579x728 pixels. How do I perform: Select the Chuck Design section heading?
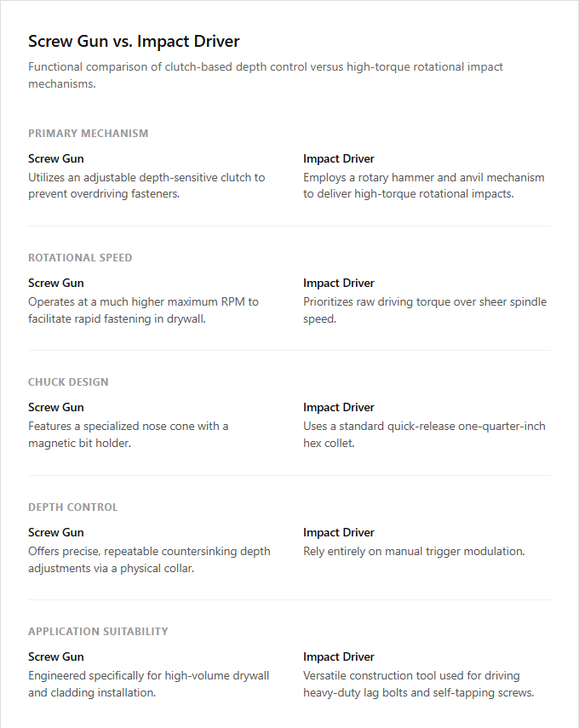(68, 382)
